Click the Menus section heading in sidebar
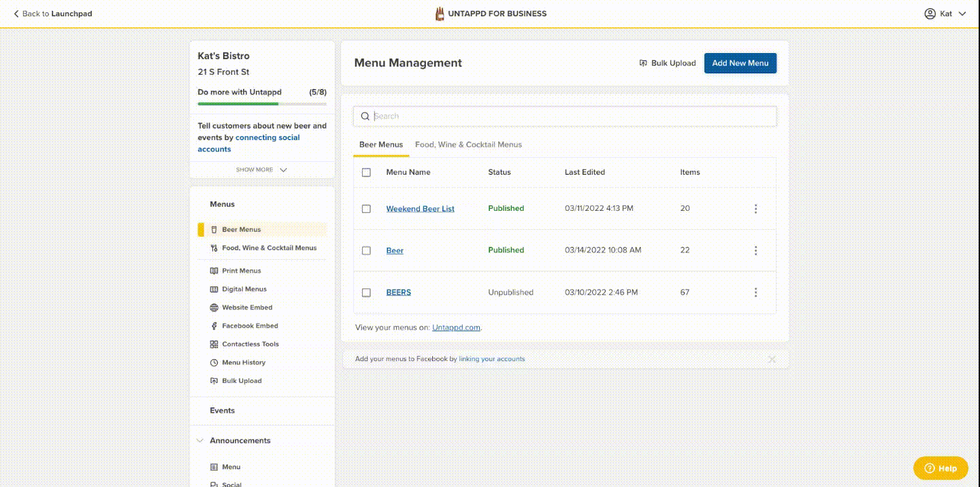 (223, 205)
